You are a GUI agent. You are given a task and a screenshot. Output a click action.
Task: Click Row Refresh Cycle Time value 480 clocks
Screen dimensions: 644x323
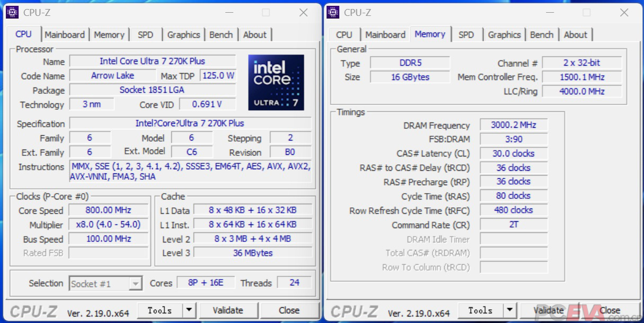pyautogui.click(x=514, y=210)
